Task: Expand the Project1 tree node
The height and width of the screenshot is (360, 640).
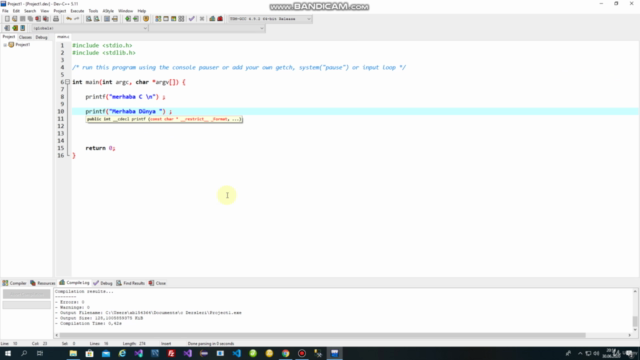Action: [5, 45]
